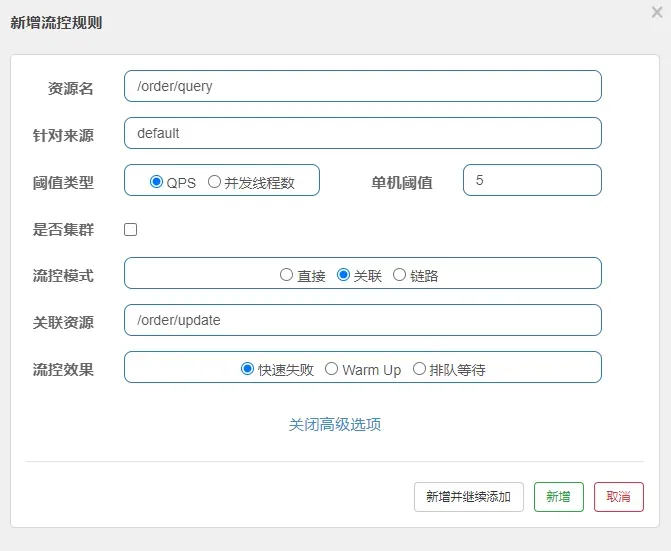Click the 新增并继续添加 button
This screenshot has width=671, height=551.
(468, 497)
